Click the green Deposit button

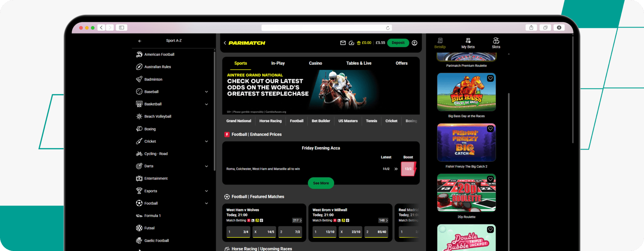398,43
